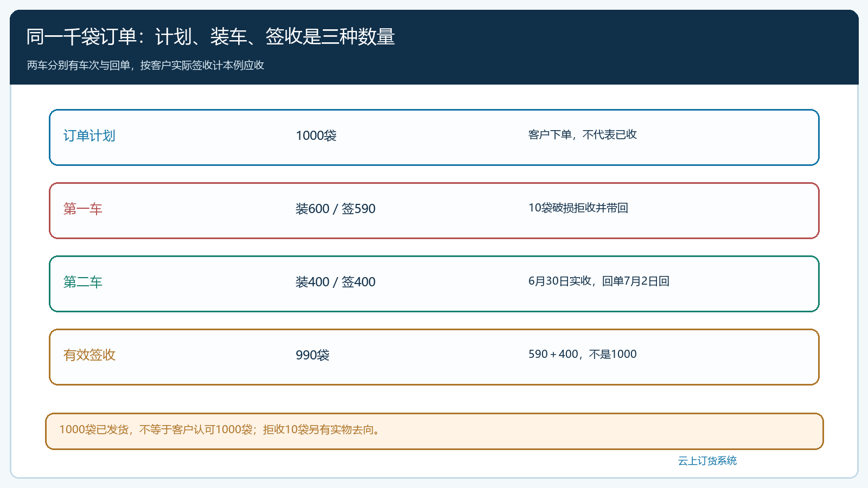
Task: Click the 10袋破损拒收并带回 note
Action: pyautogui.click(x=578, y=208)
